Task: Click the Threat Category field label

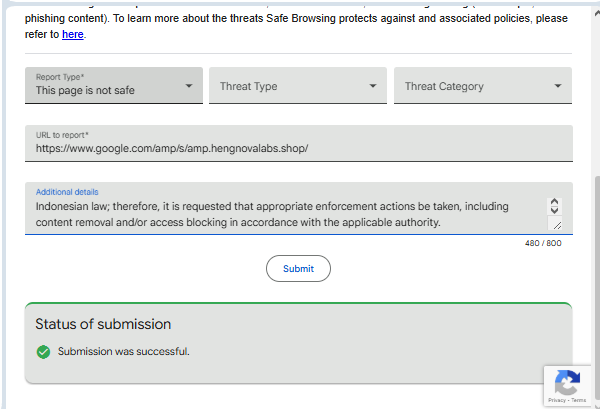Action: pos(444,86)
